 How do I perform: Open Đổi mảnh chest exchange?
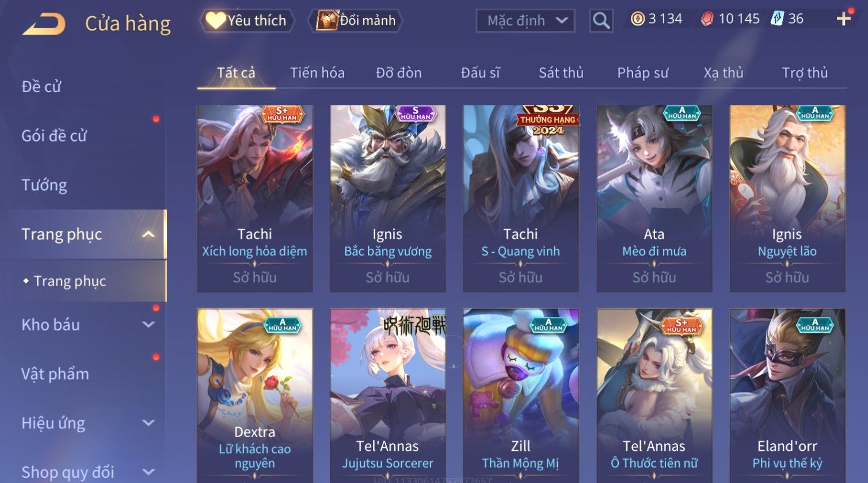pos(356,21)
